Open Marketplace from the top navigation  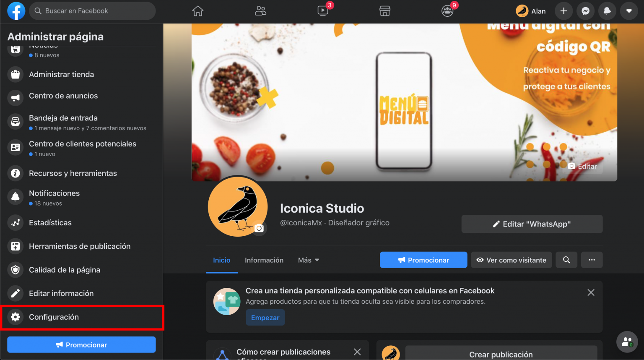pos(384,11)
